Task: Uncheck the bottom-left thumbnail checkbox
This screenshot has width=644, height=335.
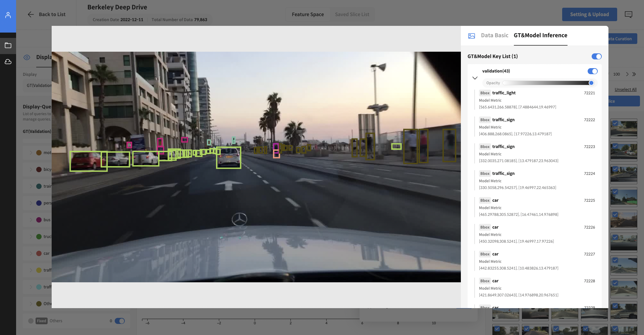Action: [x=497, y=329]
